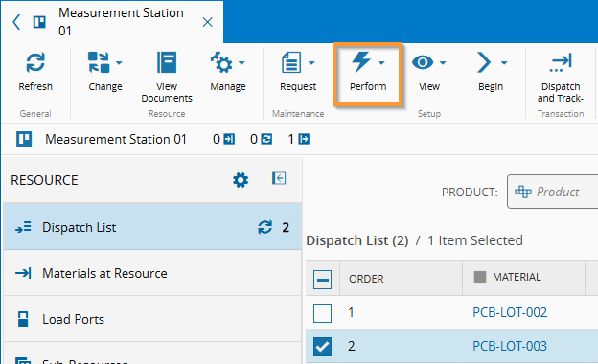Open the PCB-LOT-002 material link
Image resolution: width=598 pixels, height=364 pixels.
[510, 312]
